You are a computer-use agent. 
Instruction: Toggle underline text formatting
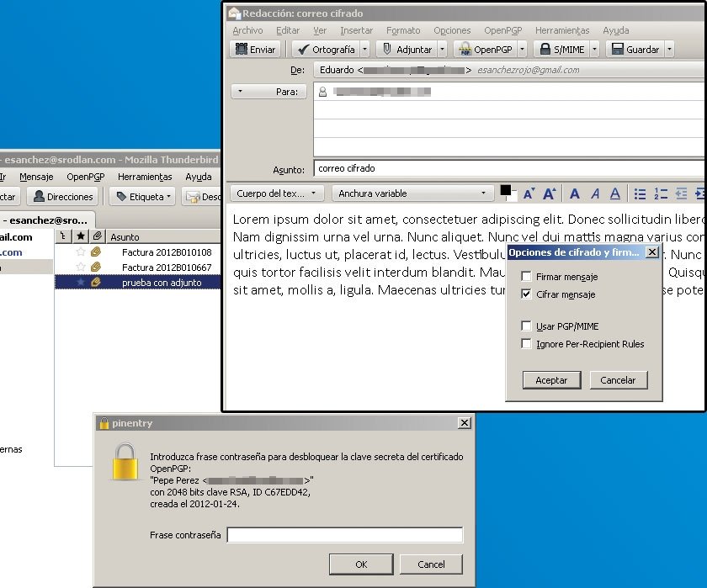(615, 193)
